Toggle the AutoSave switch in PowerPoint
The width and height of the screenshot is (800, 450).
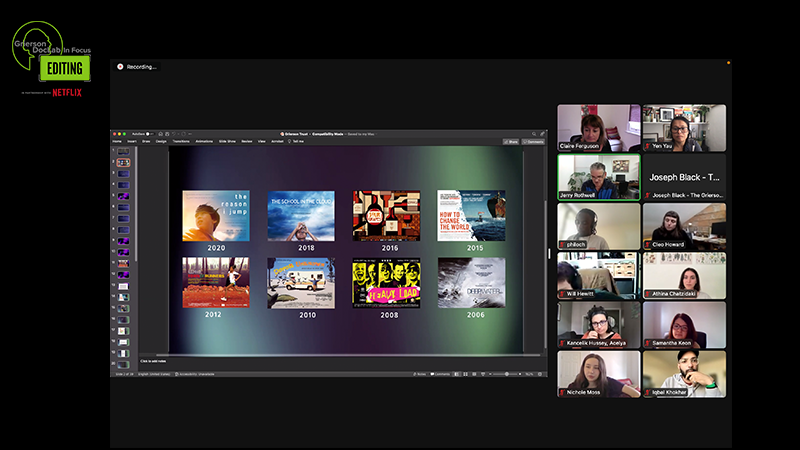coord(150,134)
